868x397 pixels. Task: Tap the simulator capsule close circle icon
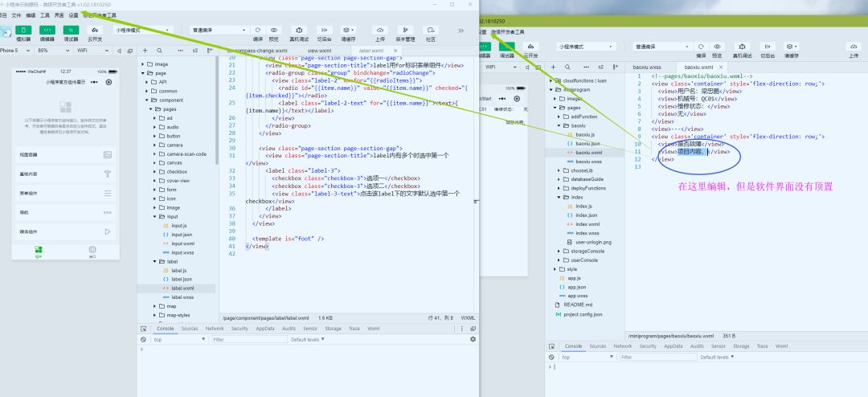click(x=108, y=82)
